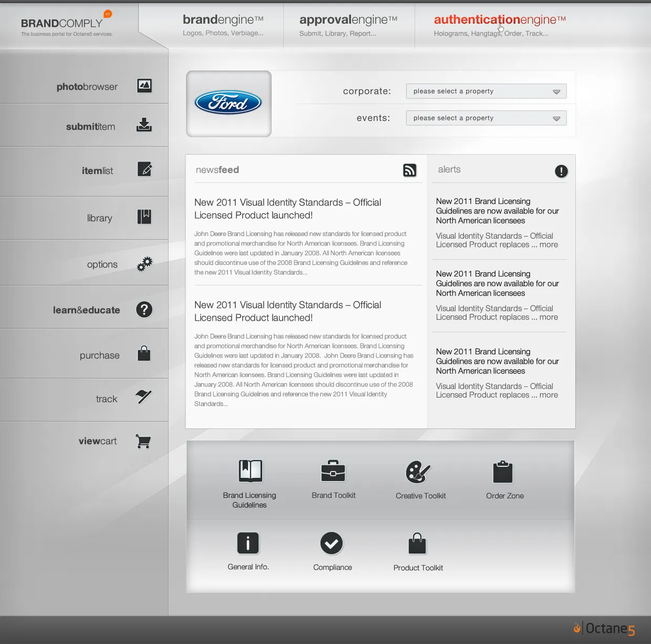Open the second newsfeed article headline

pos(287,311)
